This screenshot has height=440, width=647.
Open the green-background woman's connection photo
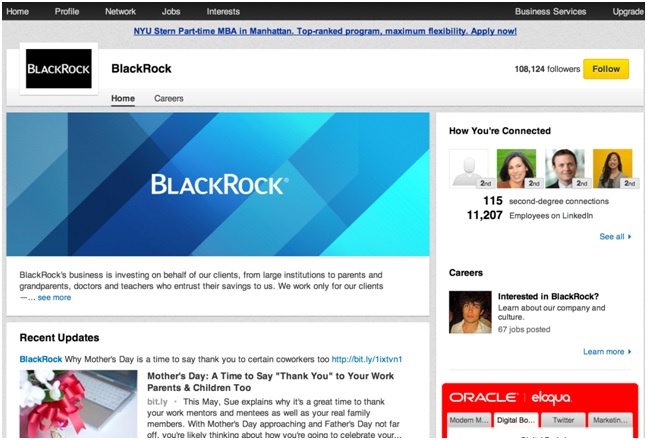(x=517, y=169)
